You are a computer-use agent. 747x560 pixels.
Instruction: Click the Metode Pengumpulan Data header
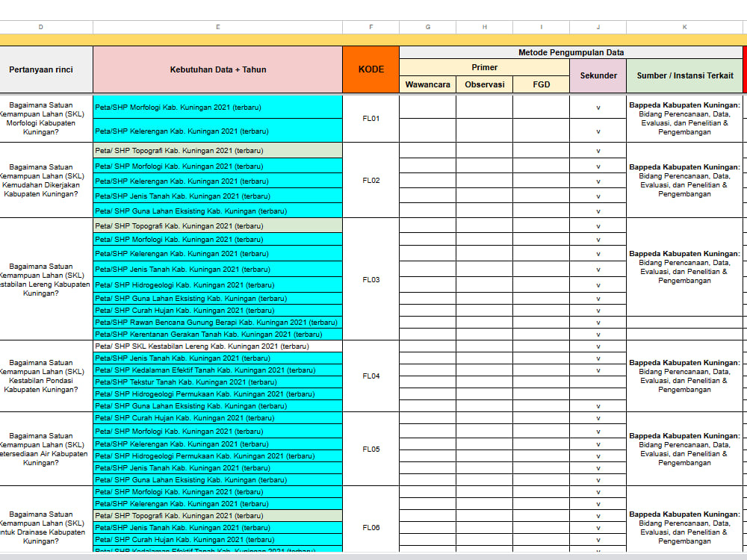[x=571, y=52]
